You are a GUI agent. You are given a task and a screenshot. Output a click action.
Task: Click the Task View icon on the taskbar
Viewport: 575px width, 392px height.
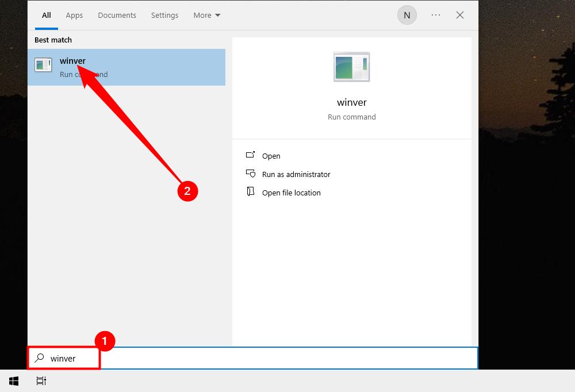41,381
